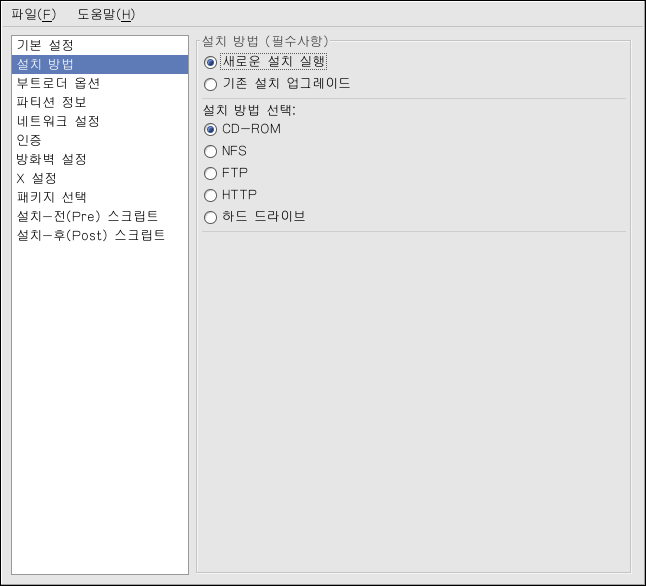Open the 파일(F) menu
The width and height of the screenshot is (646, 586).
(34, 14)
